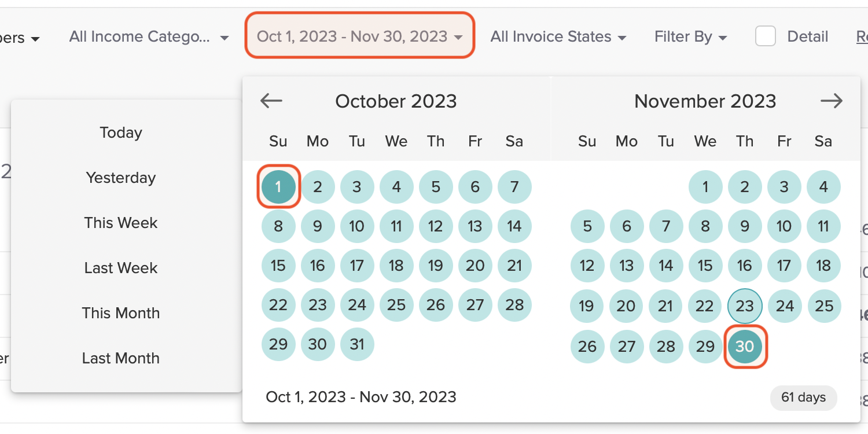Navigate to previous month using left arrow
868x434 pixels.
(x=271, y=101)
